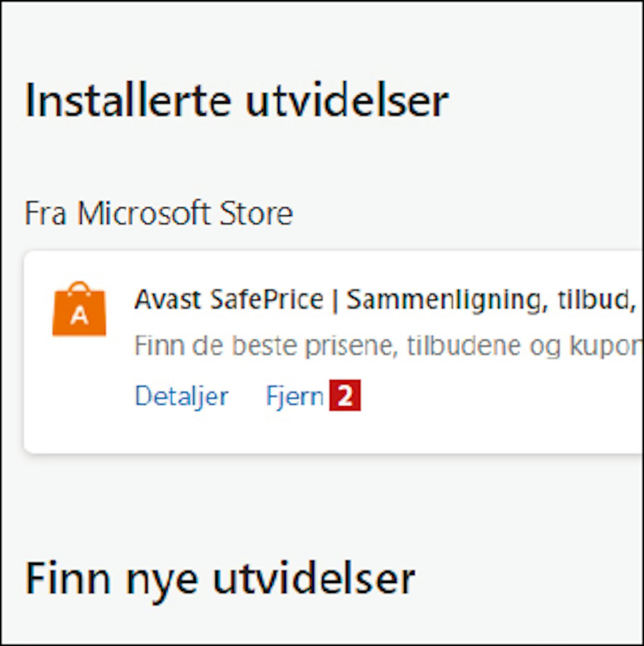
Task: Click the Installerte utvidelser heading
Action: (237, 100)
